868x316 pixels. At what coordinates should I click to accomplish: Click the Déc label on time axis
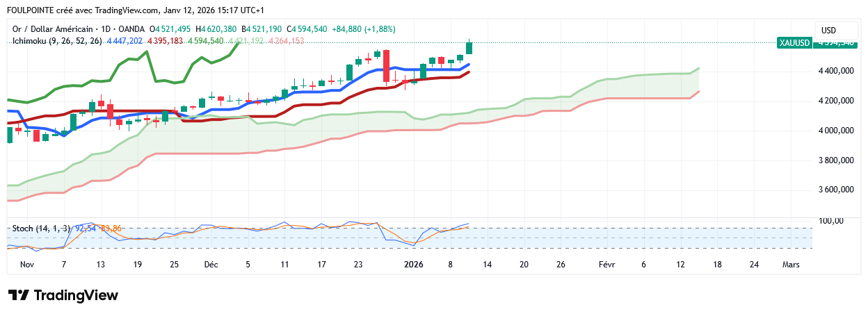coord(211,265)
